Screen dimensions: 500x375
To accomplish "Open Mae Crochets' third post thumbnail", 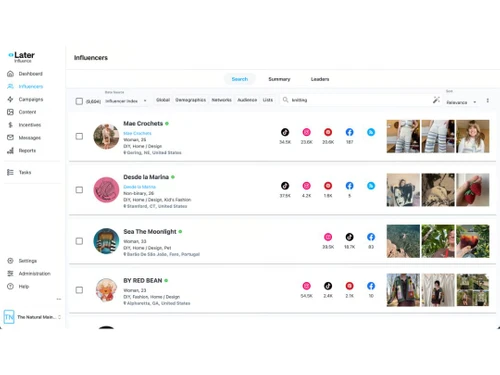I will (x=473, y=136).
